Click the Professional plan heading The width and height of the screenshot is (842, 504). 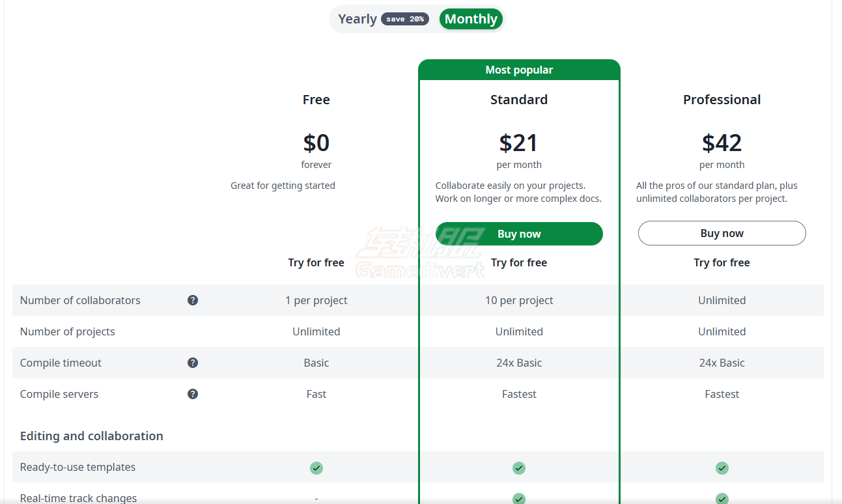pos(722,100)
